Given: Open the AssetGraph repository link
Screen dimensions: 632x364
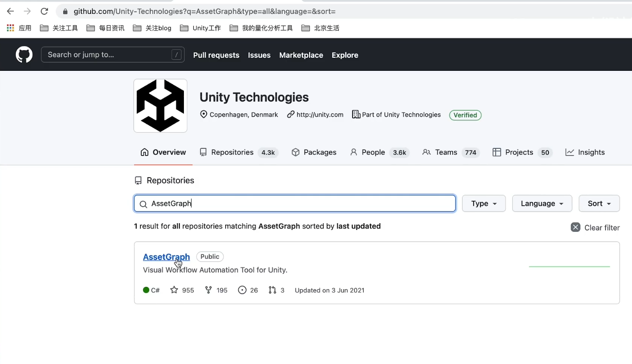Looking at the screenshot, I should coord(166,257).
